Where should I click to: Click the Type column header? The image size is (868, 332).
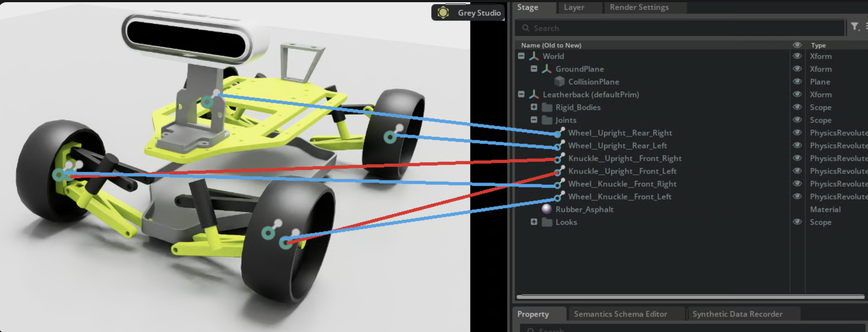[818, 45]
